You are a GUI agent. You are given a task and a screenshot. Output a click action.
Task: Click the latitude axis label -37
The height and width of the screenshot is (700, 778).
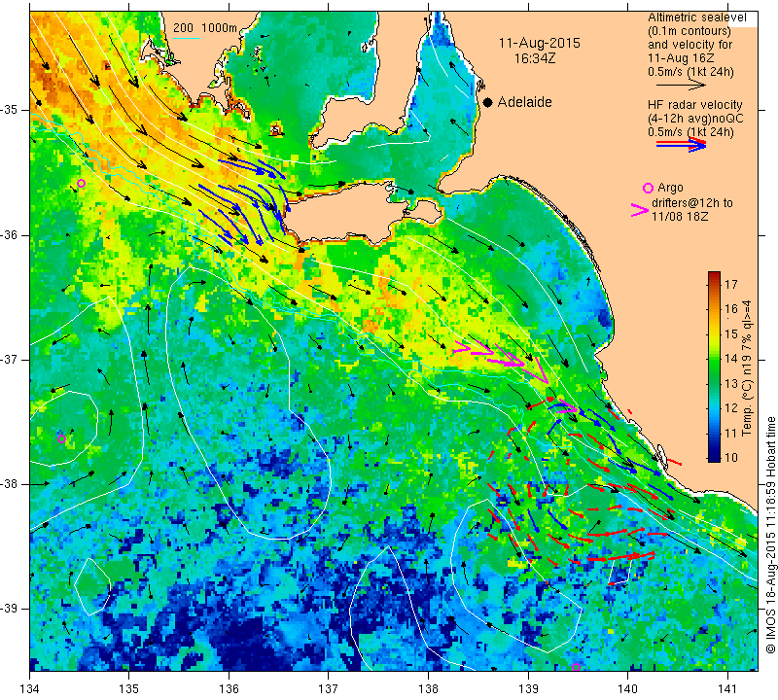(10, 359)
